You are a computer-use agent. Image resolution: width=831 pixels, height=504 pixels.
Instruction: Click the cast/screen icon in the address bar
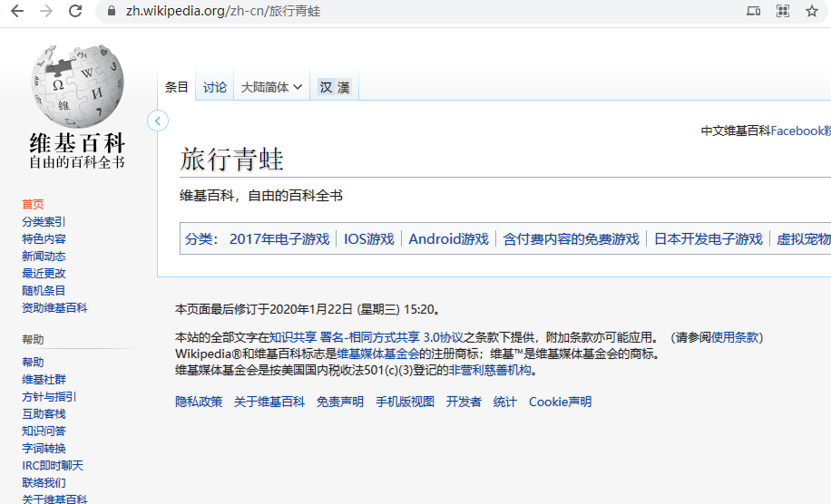pyautogui.click(x=753, y=11)
